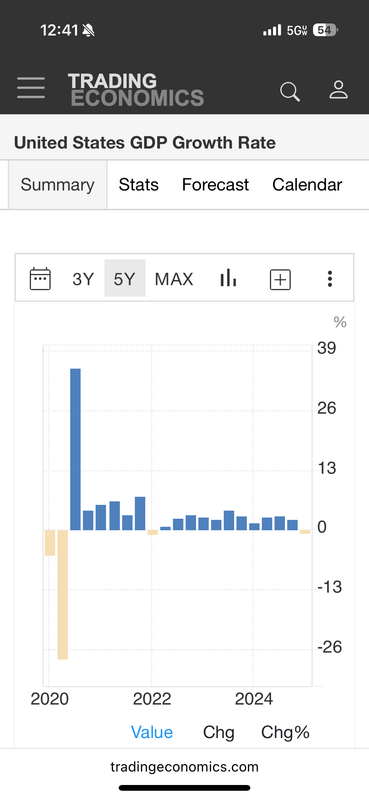The height and width of the screenshot is (800, 369).
Task: Set chart range to 5Y
Action: click(125, 279)
